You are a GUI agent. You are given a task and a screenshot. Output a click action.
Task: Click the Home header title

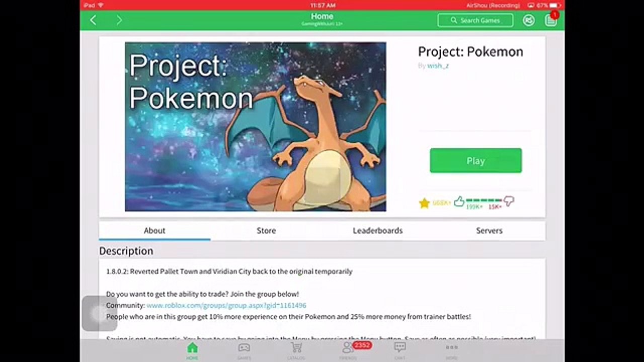(322, 17)
